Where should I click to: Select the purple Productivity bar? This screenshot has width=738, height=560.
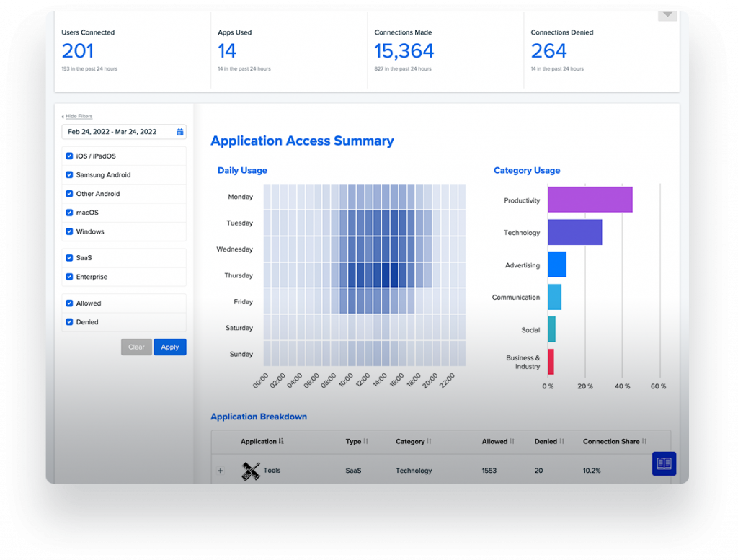590,200
